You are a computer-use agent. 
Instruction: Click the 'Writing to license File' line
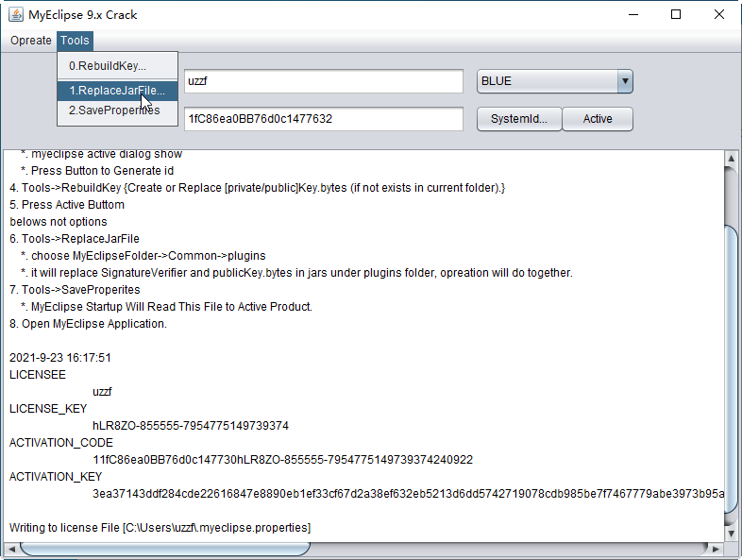click(x=160, y=528)
